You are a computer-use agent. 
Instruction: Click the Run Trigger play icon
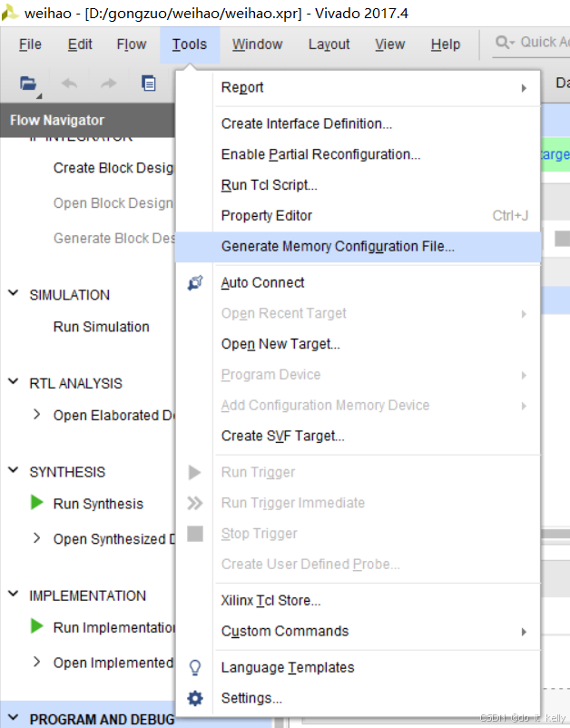[x=194, y=473]
